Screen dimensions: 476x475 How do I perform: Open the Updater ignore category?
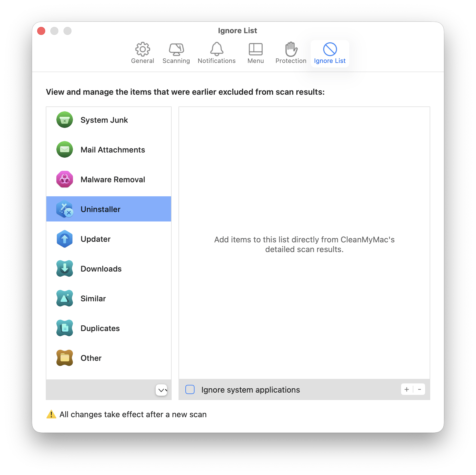pyautogui.click(x=64, y=239)
